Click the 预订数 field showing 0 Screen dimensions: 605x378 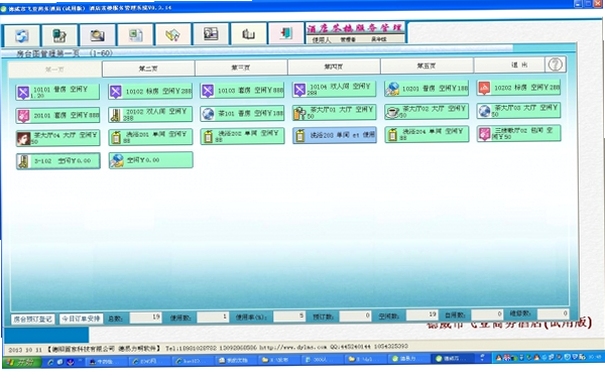355,316
